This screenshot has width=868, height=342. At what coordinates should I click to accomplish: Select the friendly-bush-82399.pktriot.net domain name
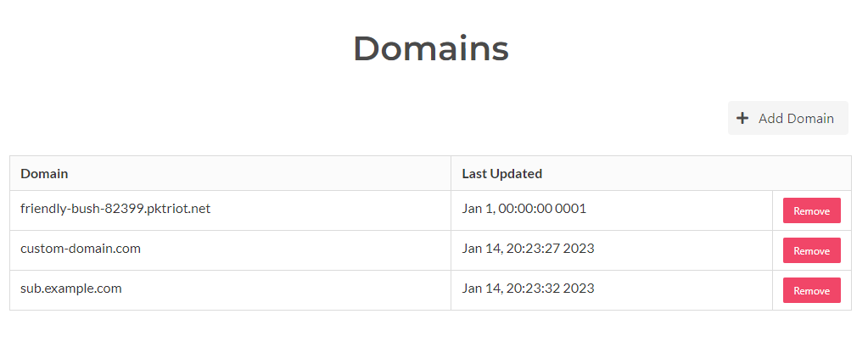pyautogui.click(x=115, y=209)
